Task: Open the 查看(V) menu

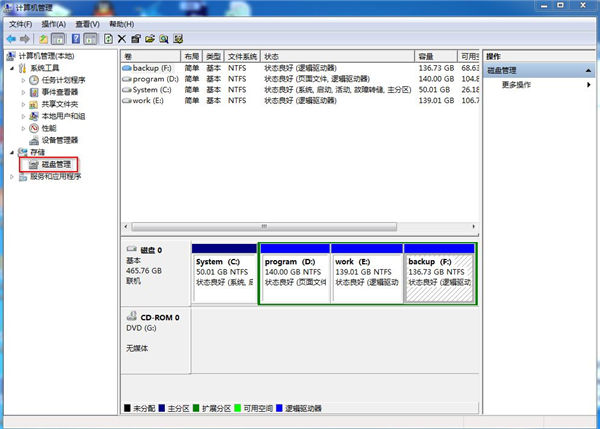Action: (88, 22)
